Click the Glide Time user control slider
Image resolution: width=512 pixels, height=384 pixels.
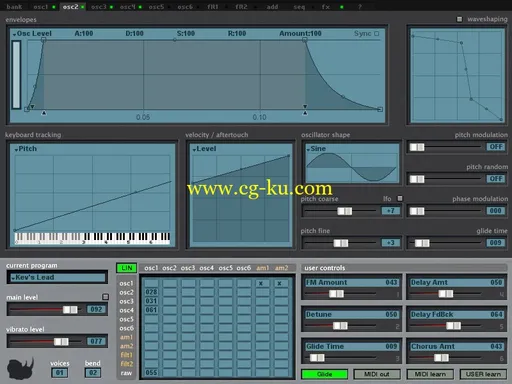(317, 358)
